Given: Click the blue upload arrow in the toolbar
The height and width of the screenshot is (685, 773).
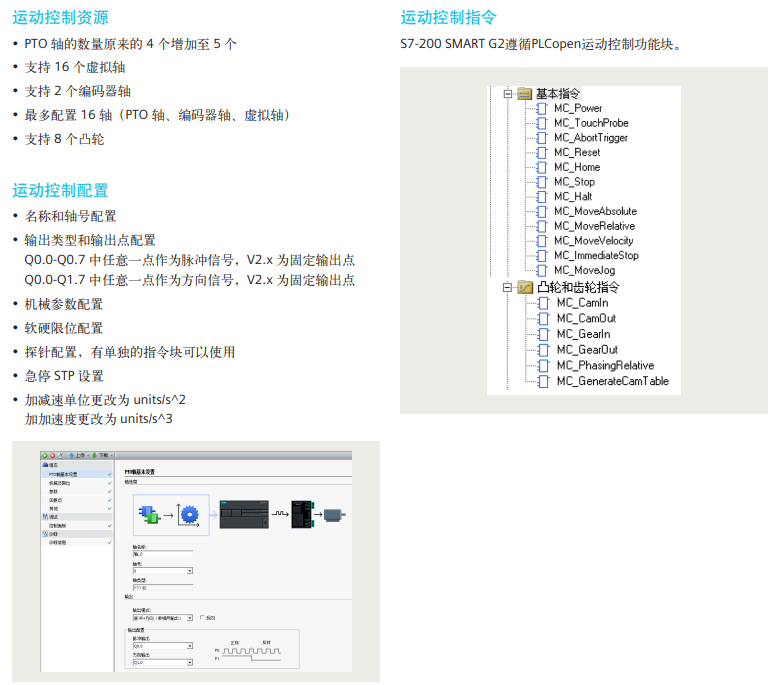Looking at the screenshot, I should point(71,456).
